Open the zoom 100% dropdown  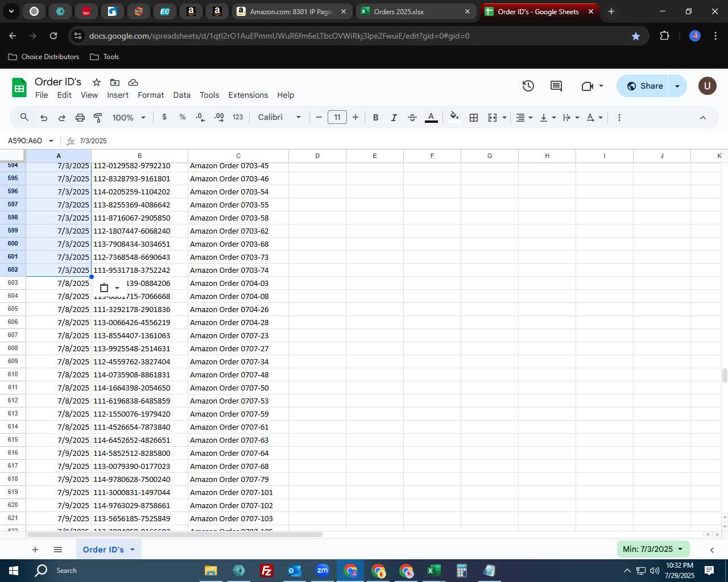pos(129,117)
